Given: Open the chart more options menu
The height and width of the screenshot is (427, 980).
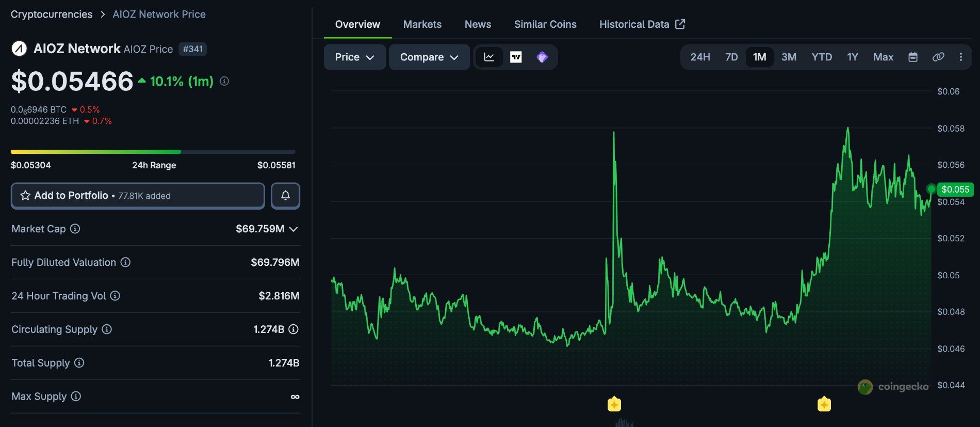Looking at the screenshot, I should tap(960, 57).
